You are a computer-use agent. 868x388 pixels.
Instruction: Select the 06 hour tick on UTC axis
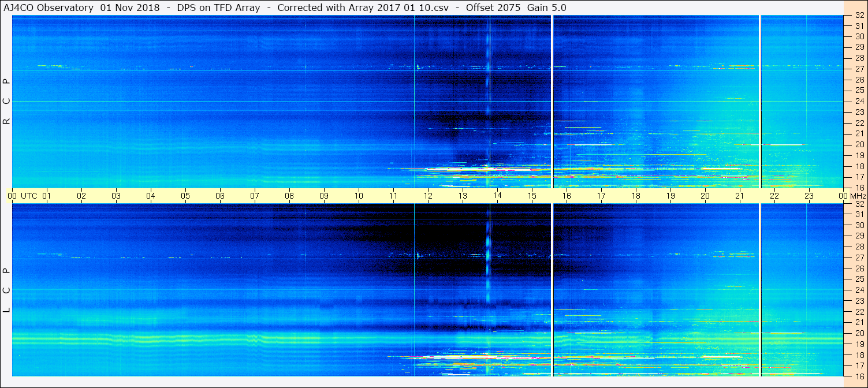[x=220, y=196]
